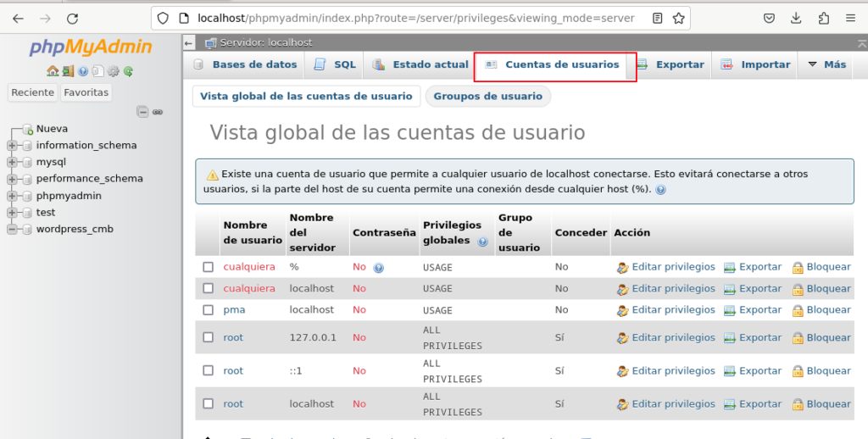Click Bloquear for root localhost account
868x439 pixels.
(x=827, y=404)
